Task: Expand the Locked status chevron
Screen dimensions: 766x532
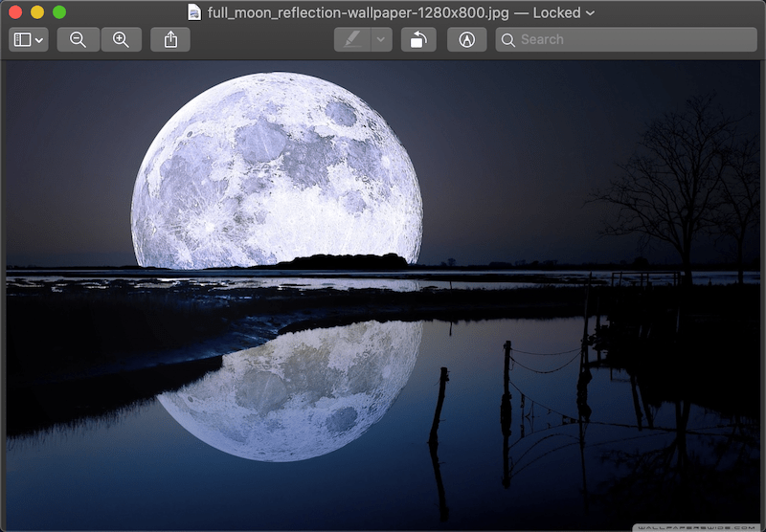Action: (x=590, y=13)
